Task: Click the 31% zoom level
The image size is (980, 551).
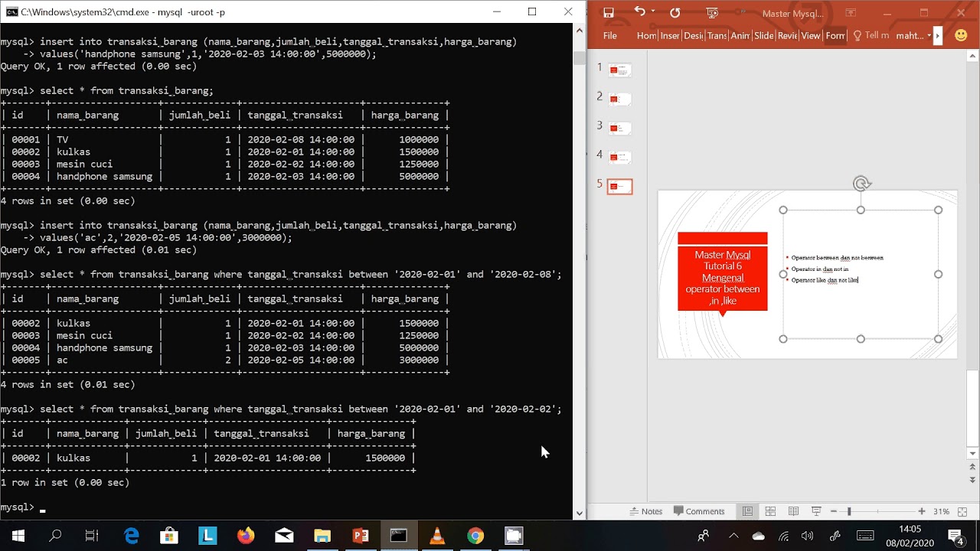Action: tap(941, 511)
